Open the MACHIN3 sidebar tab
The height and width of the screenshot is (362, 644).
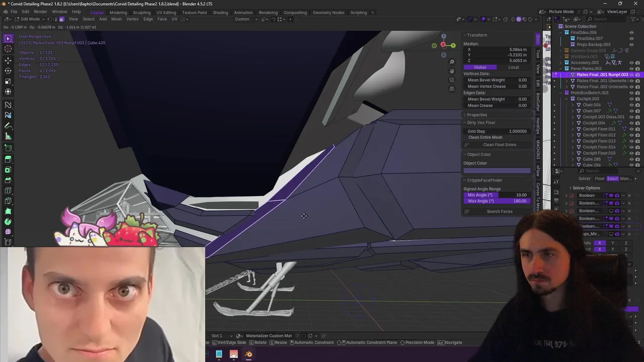(538, 150)
